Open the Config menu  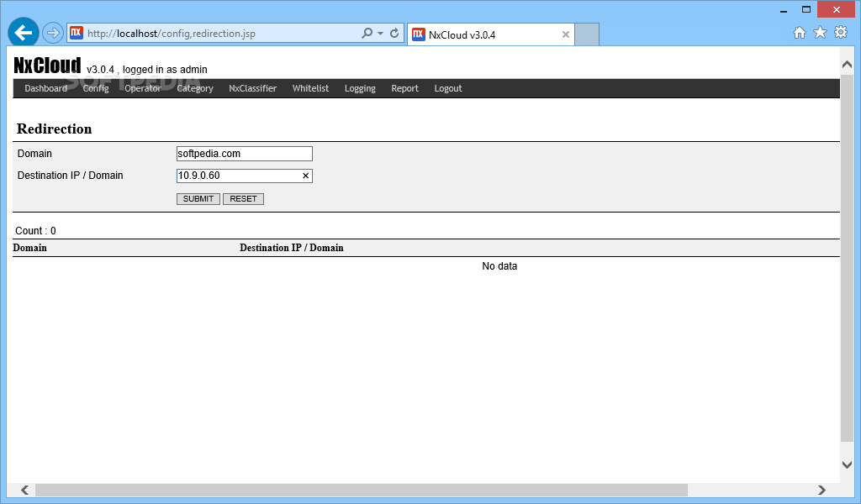(x=96, y=88)
